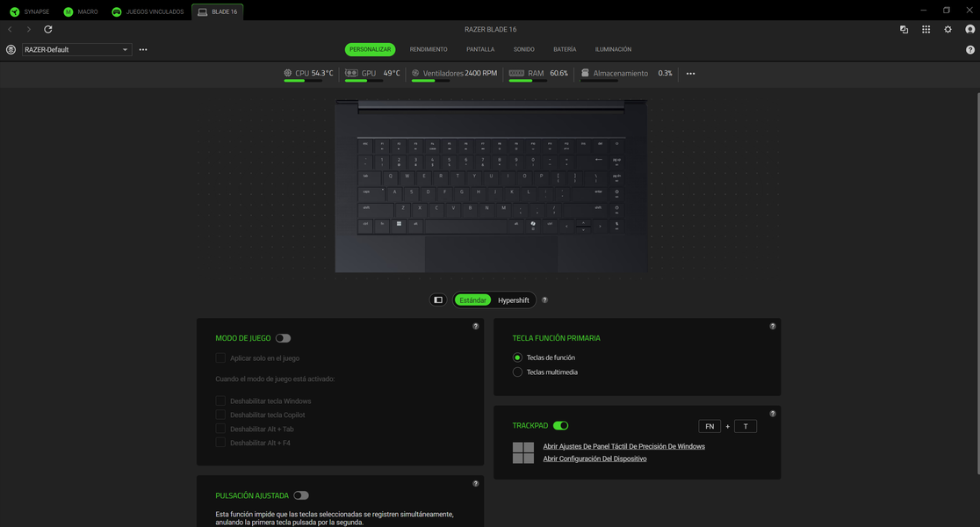Switch to the Hypershift layer
The height and width of the screenshot is (527, 980).
pyautogui.click(x=513, y=300)
